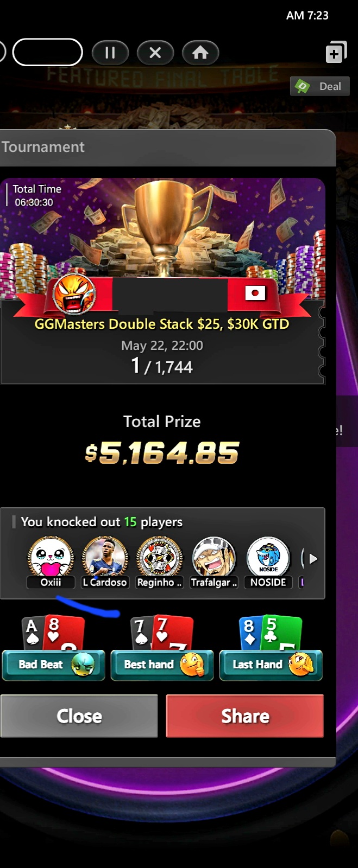Tap the pause icon in top bar
The width and height of the screenshot is (358, 868).
tap(110, 53)
